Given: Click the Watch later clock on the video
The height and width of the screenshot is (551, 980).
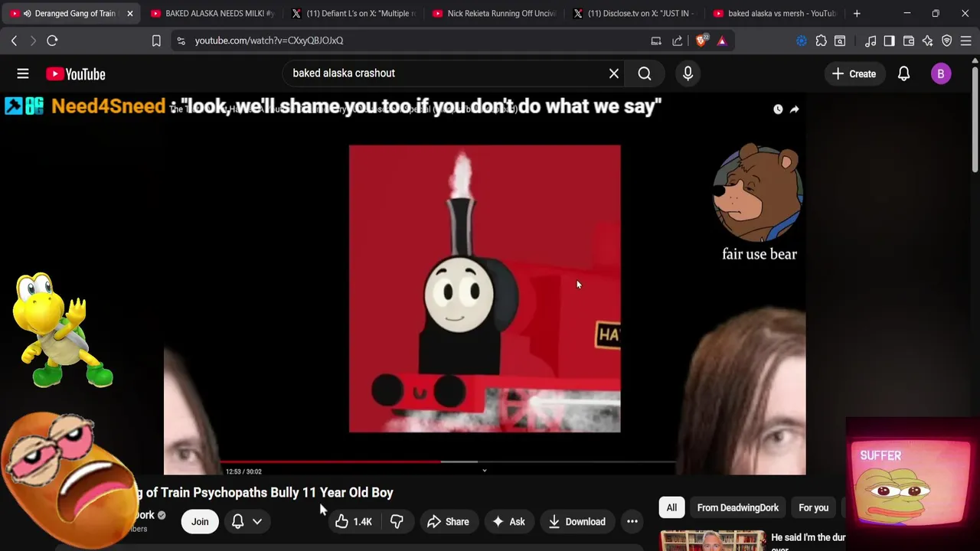Looking at the screenshot, I should tap(778, 109).
